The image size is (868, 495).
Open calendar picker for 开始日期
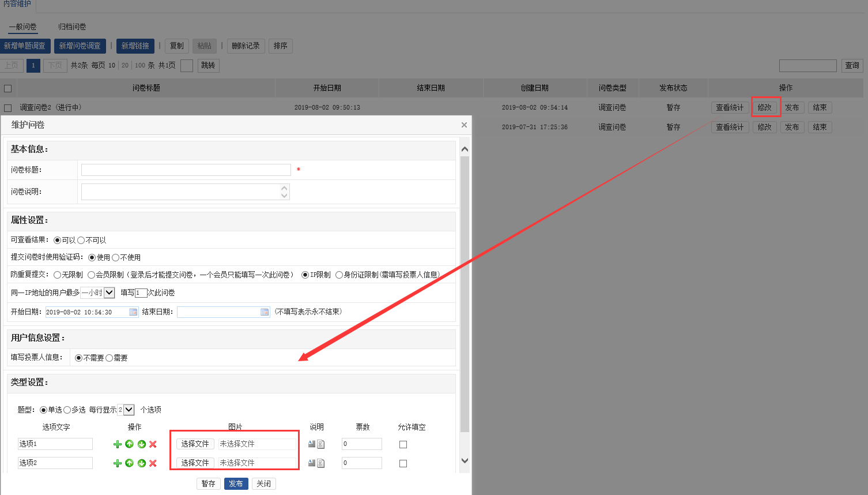[x=133, y=312]
